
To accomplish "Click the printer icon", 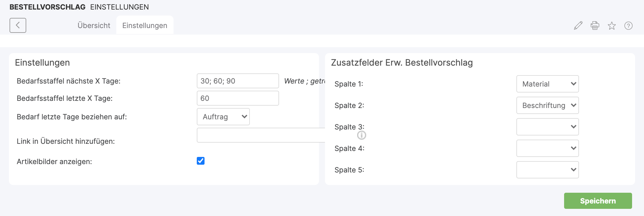I will [x=595, y=26].
